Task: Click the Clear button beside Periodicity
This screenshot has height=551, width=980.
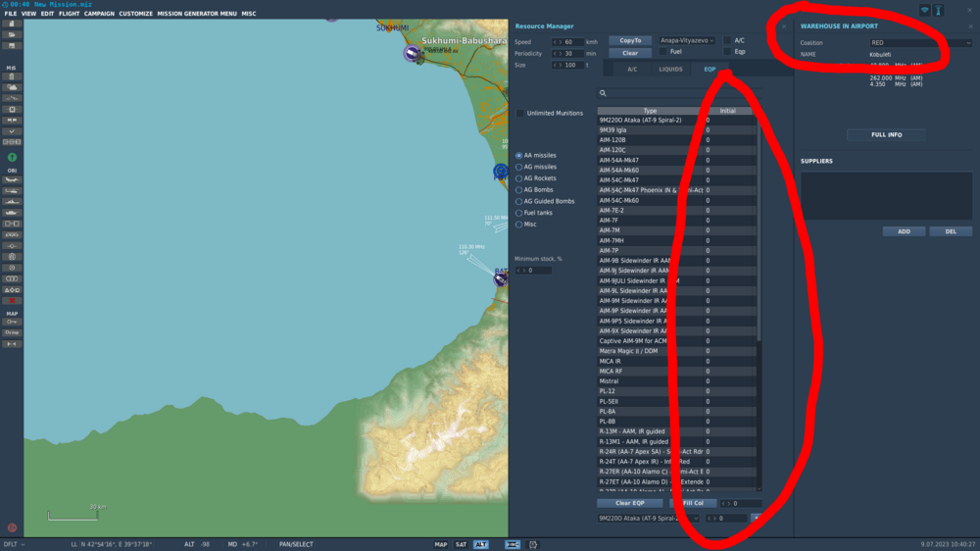Action: pos(630,53)
